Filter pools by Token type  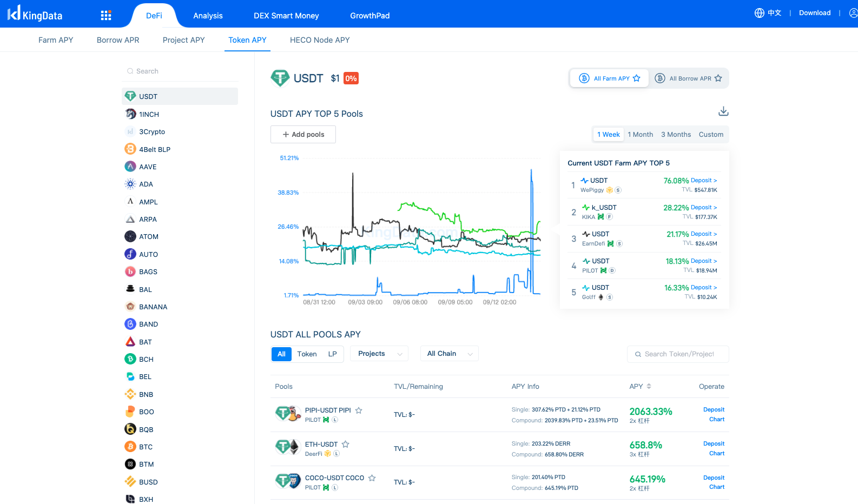click(307, 354)
